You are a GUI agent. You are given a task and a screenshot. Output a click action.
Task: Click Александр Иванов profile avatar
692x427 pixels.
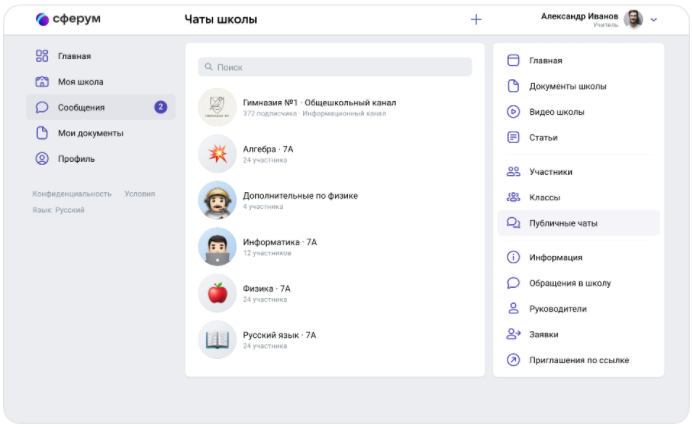633,19
